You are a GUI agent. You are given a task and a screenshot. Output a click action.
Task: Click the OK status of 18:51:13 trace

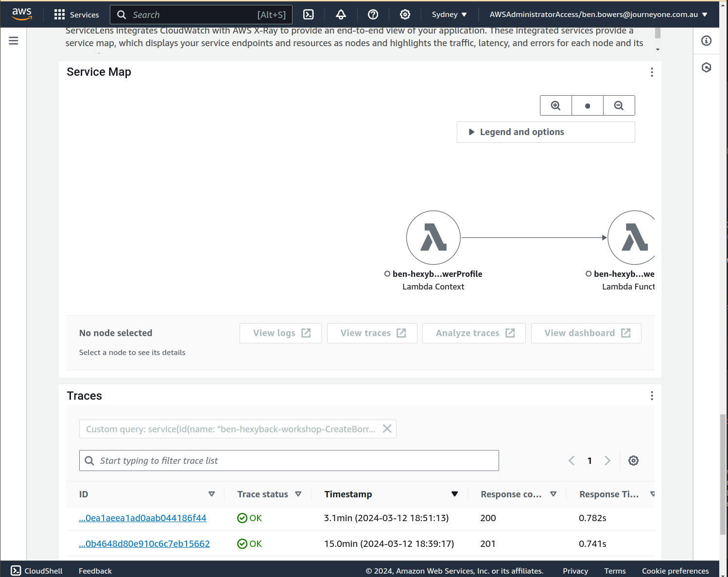point(250,518)
